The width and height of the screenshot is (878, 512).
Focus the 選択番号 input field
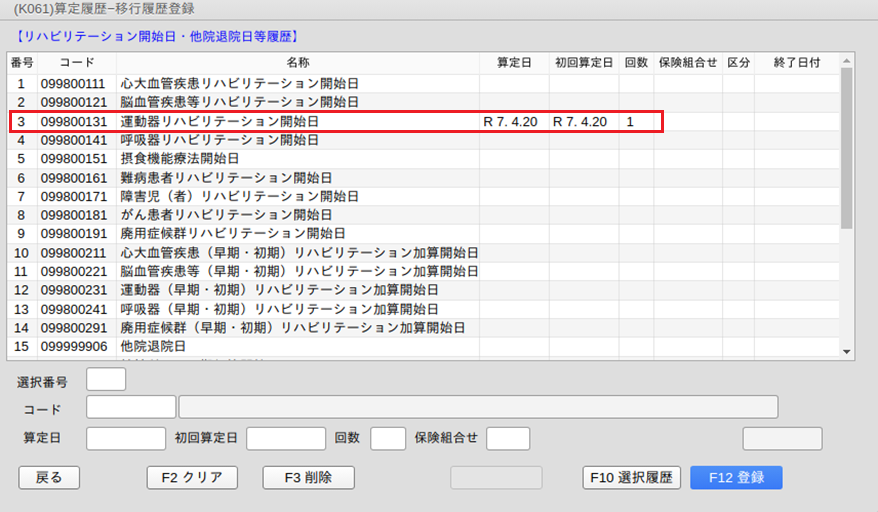tap(106, 380)
